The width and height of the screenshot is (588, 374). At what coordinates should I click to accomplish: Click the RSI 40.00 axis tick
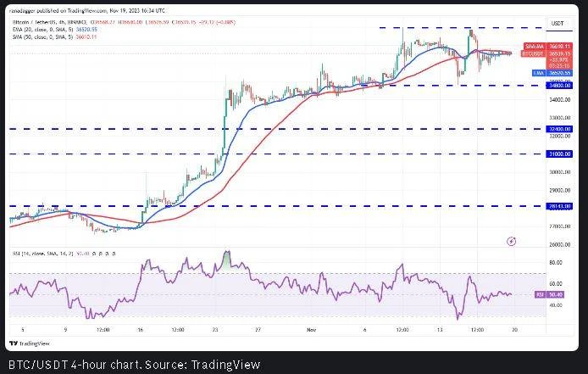click(x=556, y=305)
